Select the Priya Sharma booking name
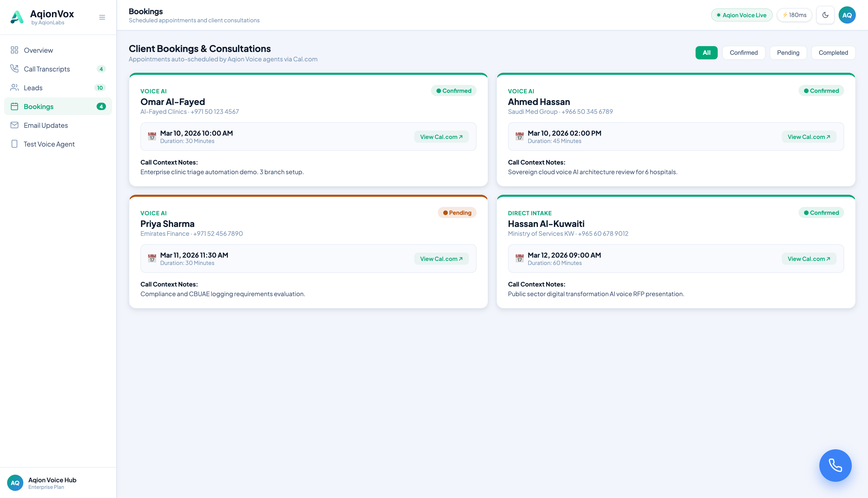 [x=168, y=224]
